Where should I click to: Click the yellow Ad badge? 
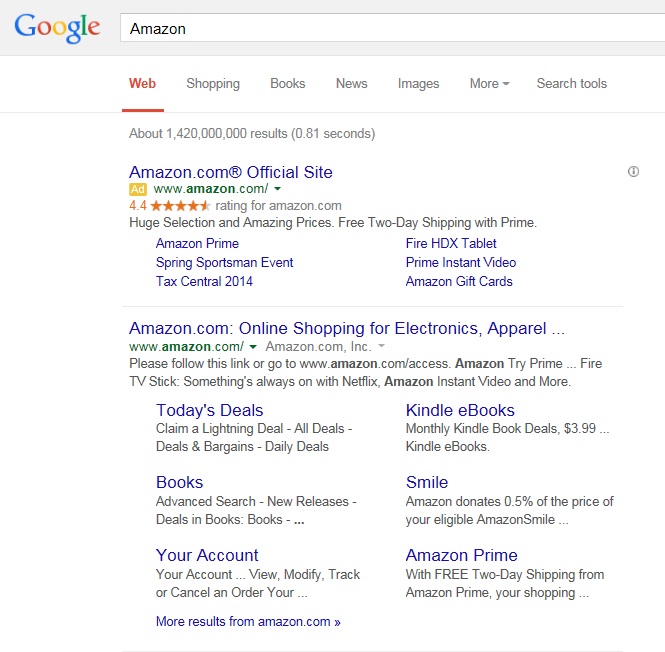point(138,189)
